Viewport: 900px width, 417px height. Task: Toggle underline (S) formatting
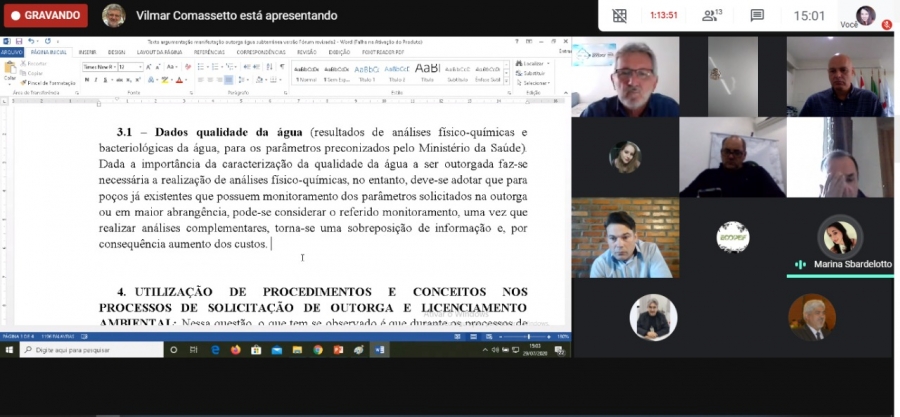click(x=105, y=80)
